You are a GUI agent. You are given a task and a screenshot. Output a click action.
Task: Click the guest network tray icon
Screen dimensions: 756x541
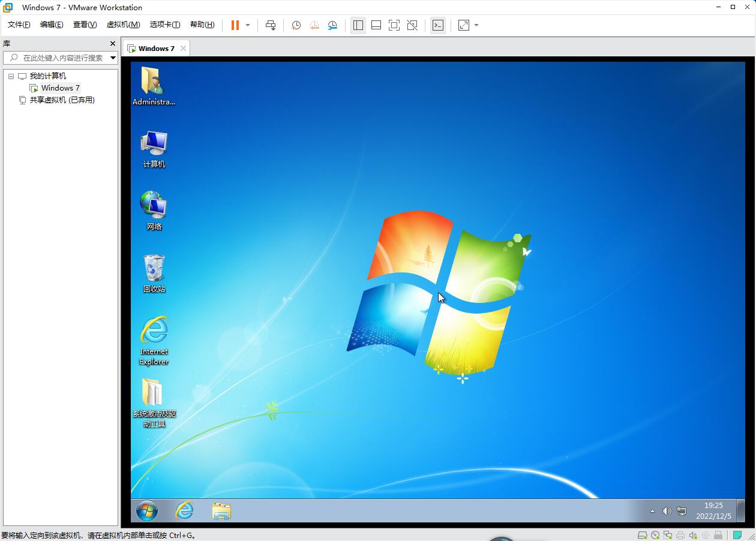pos(682,511)
